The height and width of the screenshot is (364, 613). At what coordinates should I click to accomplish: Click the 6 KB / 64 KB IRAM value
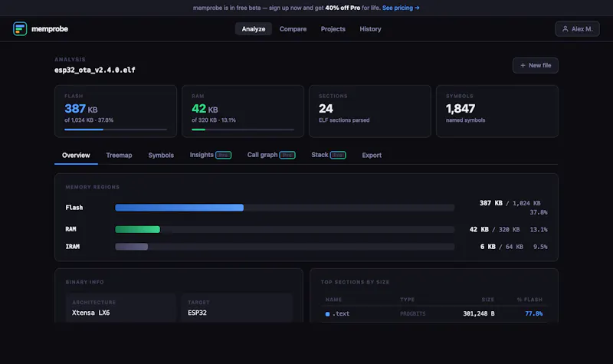tap(502, 247)
